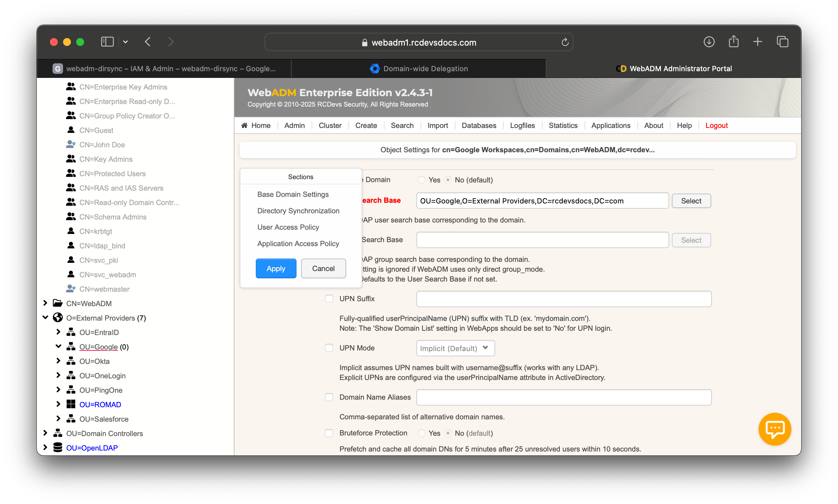The height and width of the screenshot is (504, 838).
Task: Click the user Search Base text field
Action: pyautogui.click(x=542, y=201)
